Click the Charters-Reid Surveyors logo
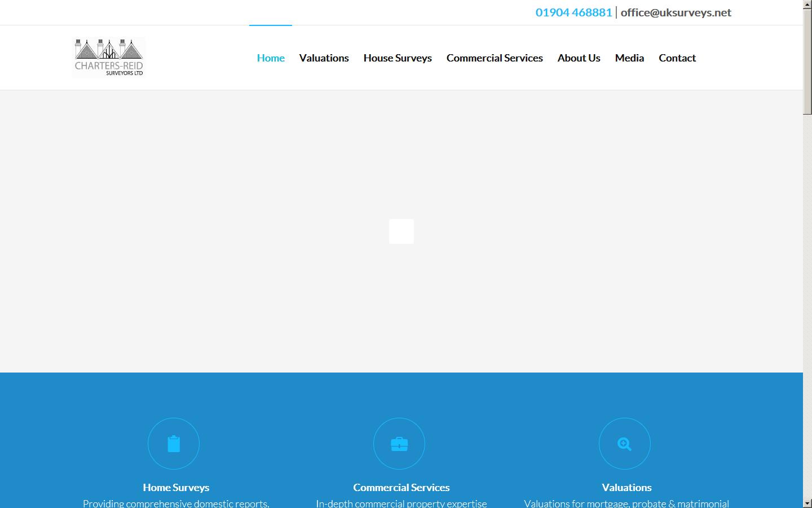Screen dimensions: 812x508 click(x=109, y=56)
